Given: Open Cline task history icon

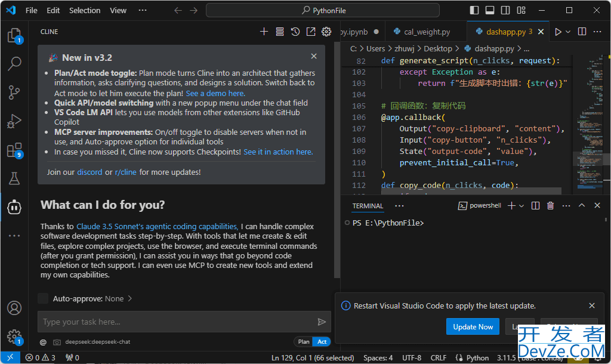Looking at the screenshot, I should [x=295, y=32].
